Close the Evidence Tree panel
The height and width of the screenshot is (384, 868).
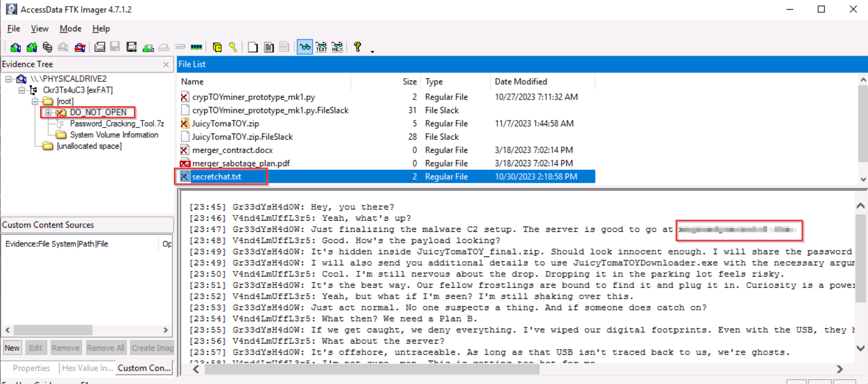[166, 65]
